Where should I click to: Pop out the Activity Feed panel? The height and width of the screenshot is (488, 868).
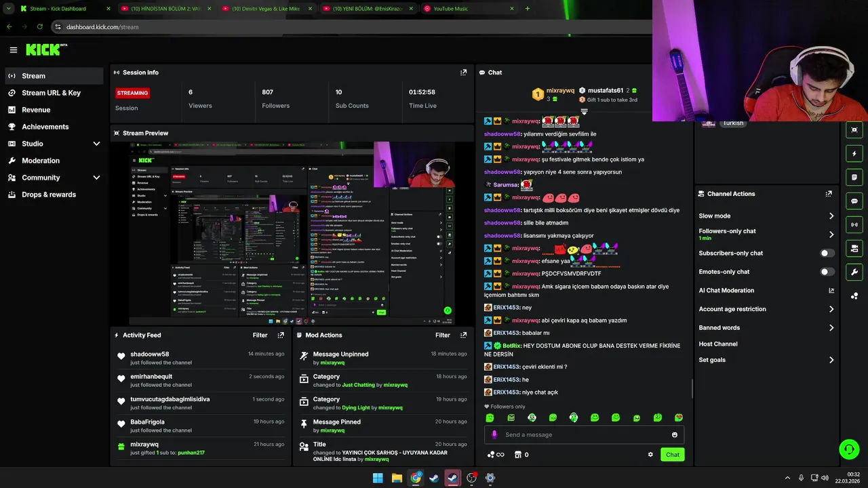point(281,335)
